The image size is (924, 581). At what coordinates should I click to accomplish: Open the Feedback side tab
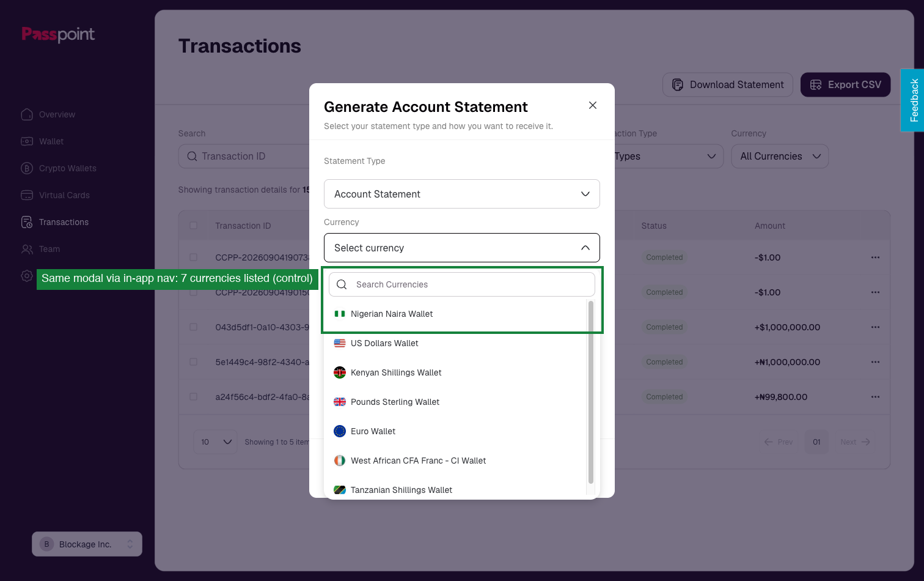point(913,100)
